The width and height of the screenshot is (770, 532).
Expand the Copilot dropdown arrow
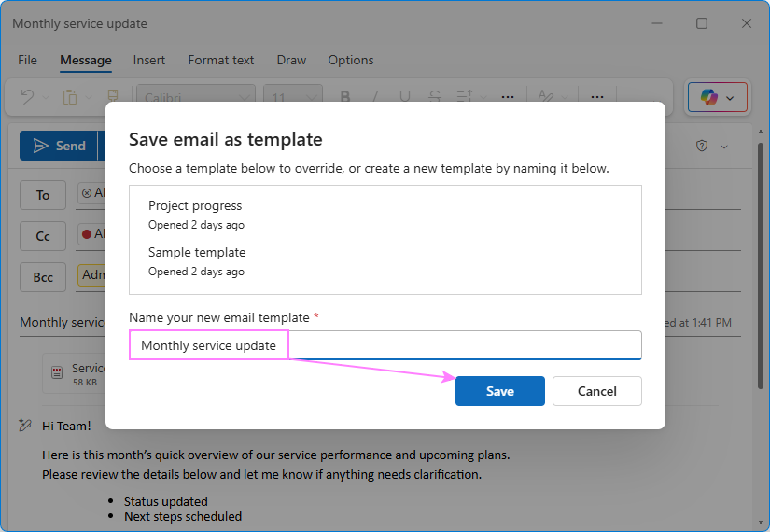[x=730, y=98]
